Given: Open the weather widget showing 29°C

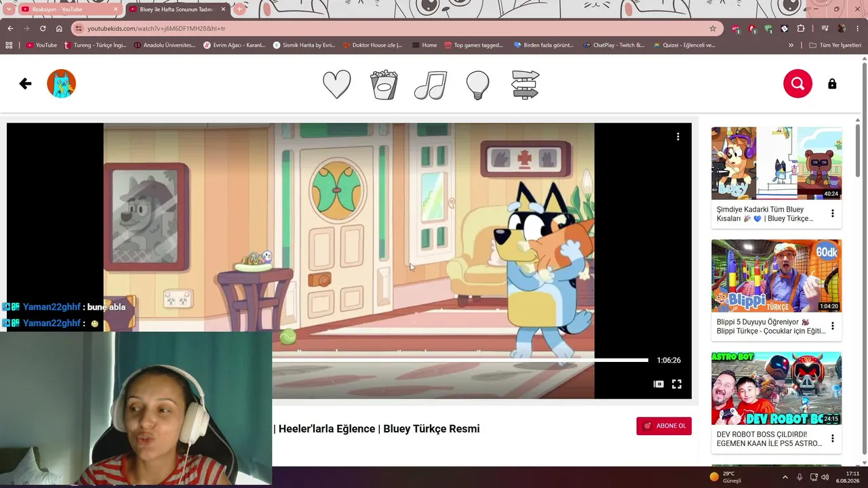Looking at the screenshot, I should (726, 477).
